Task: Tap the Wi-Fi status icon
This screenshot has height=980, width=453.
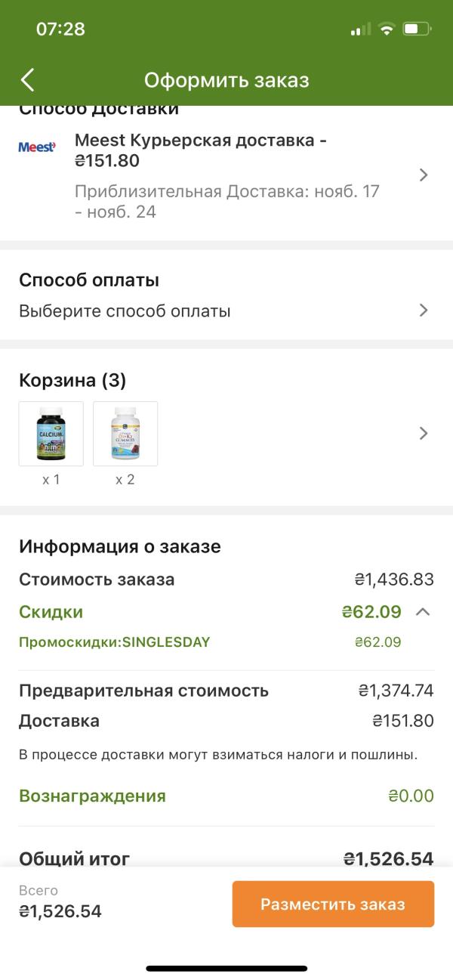Action: tap(387, 29)
